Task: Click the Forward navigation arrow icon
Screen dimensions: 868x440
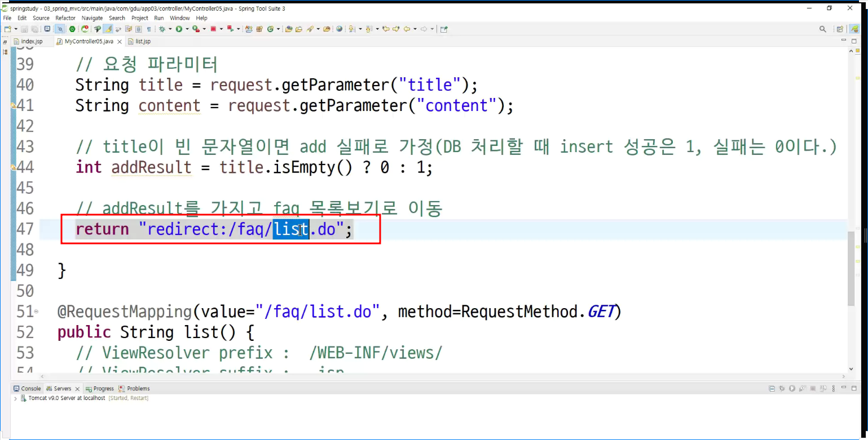Action: (424, 29)
